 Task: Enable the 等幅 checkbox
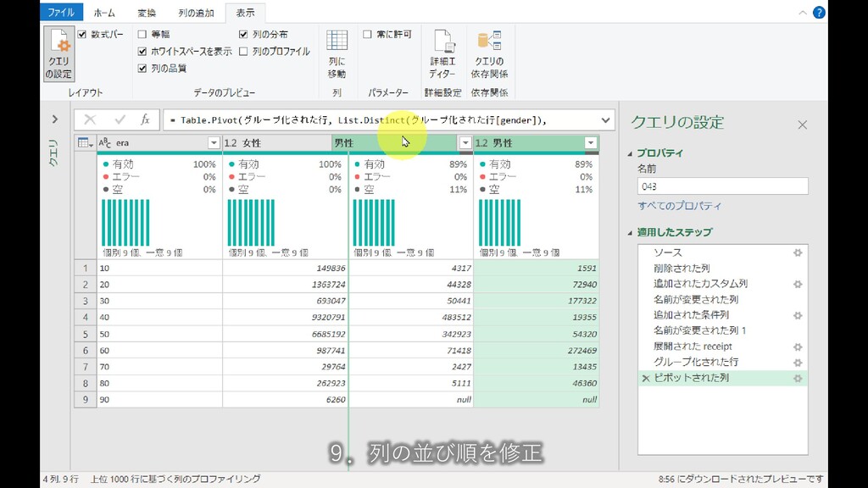point(142,35)
